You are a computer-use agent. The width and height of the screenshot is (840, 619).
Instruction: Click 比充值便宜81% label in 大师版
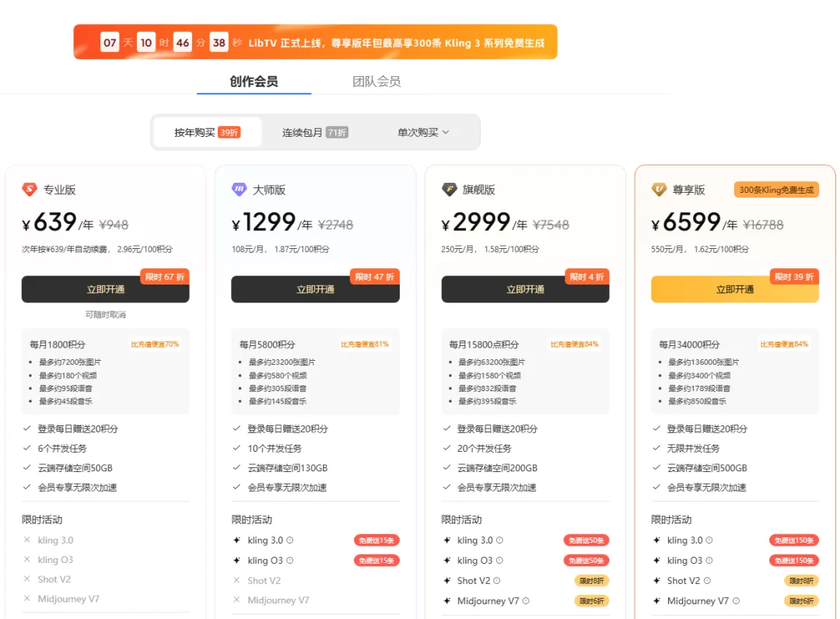pyautogui.click(x=365, y=344)
